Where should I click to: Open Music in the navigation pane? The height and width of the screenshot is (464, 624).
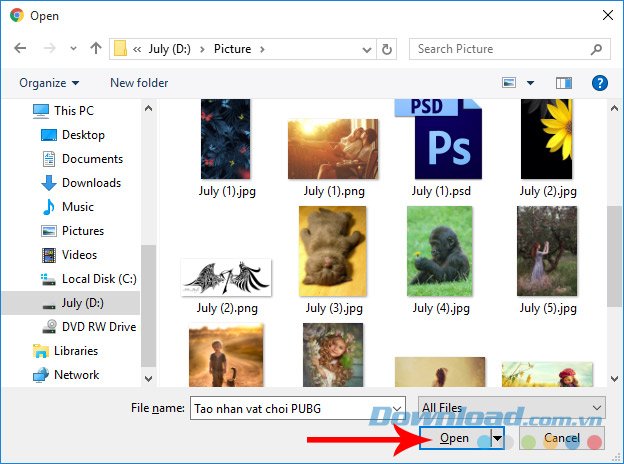tap(78, 207)
